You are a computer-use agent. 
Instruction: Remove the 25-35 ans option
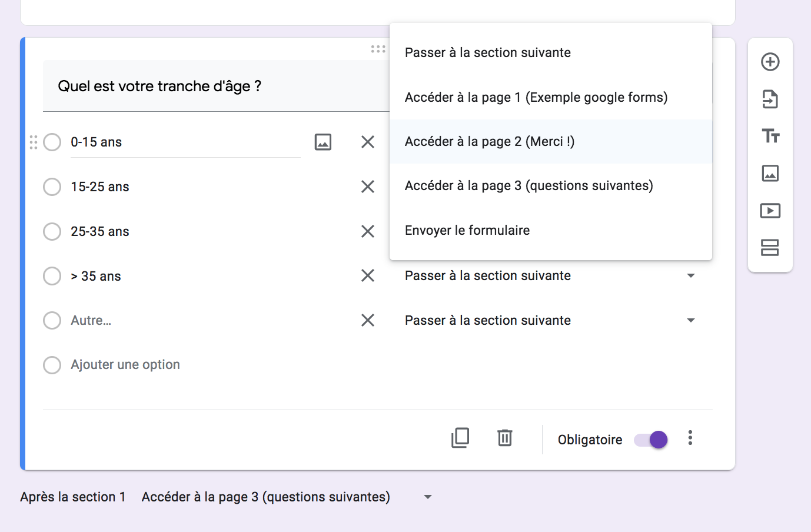pyautogui.click(x=368, y=231)
